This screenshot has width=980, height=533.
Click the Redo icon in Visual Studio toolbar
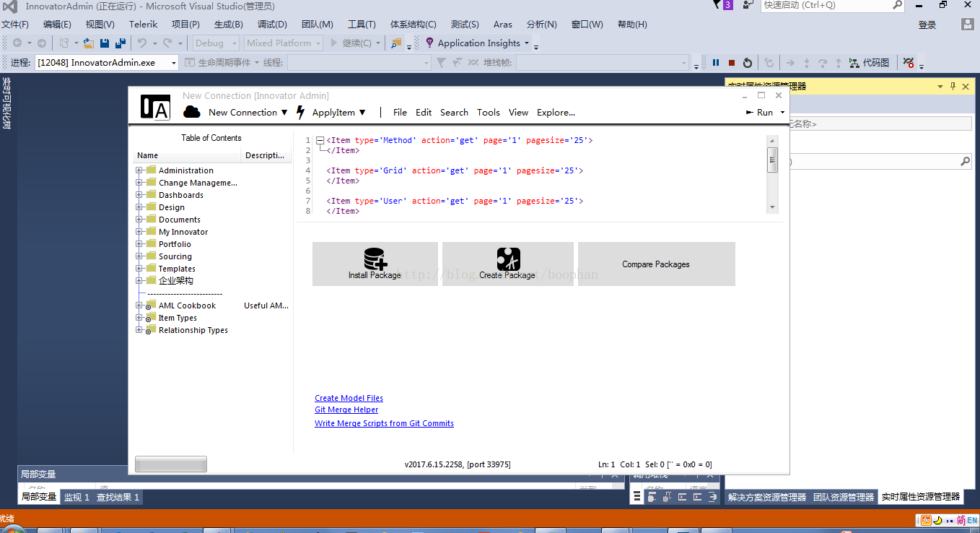tap(167, 43)
